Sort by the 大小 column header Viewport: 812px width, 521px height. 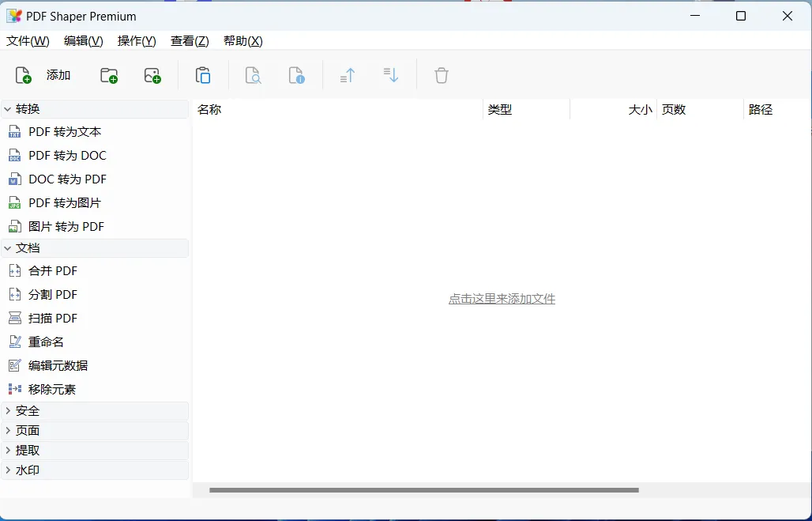613,109
